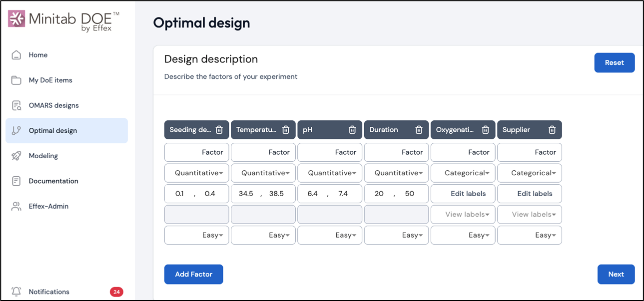Click the Minitab DOE logo icon
Viewport: 644px width, 301px height.
(x=16, y=19)
